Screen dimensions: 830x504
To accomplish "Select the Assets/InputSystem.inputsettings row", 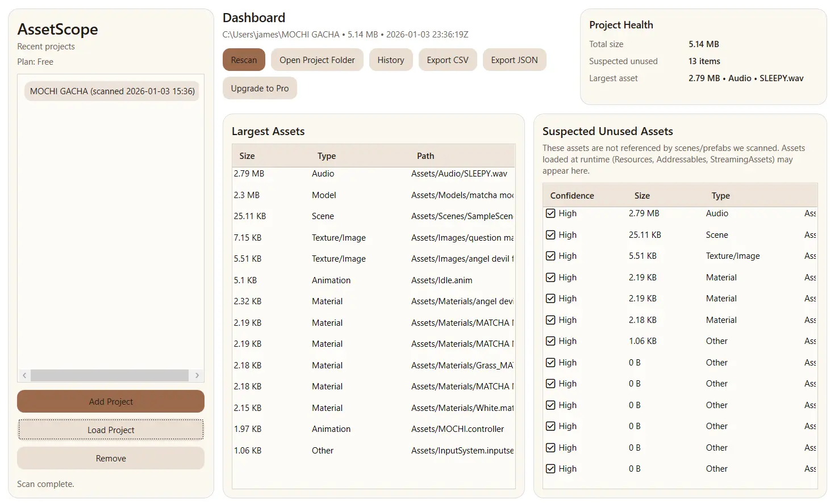I will click(x=374, y=451).
